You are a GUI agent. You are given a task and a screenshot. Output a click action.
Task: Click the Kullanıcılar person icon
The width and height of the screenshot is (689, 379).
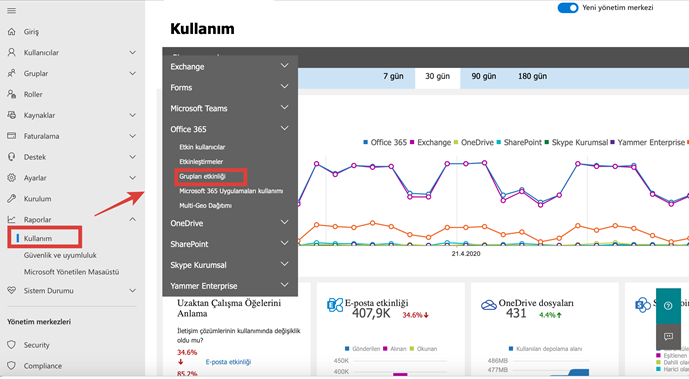click(x=11, y=52)
